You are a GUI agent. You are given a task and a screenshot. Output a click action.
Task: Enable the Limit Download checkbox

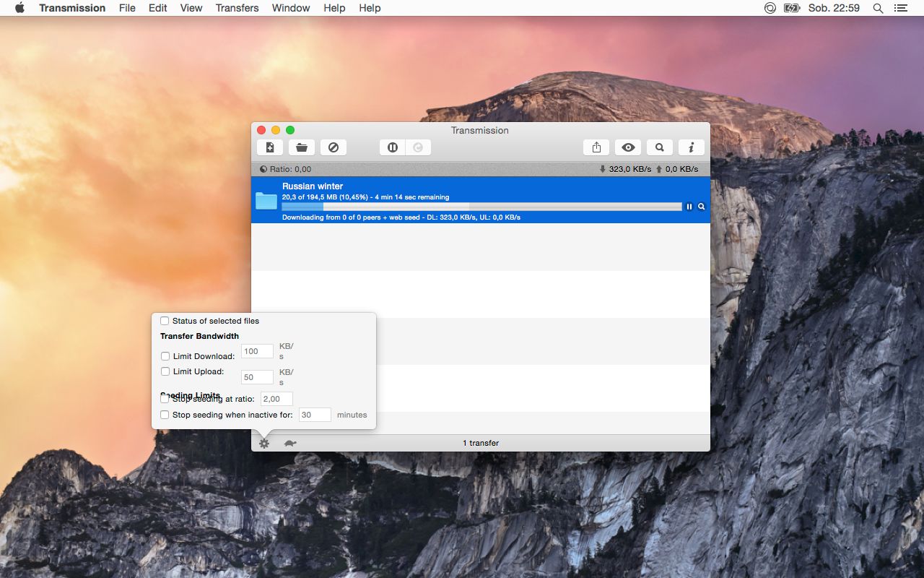pos(165,356)
